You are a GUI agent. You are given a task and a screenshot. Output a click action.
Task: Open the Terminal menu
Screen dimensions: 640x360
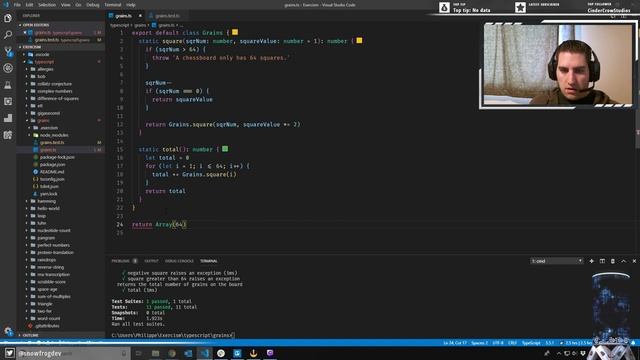(113, 5)
